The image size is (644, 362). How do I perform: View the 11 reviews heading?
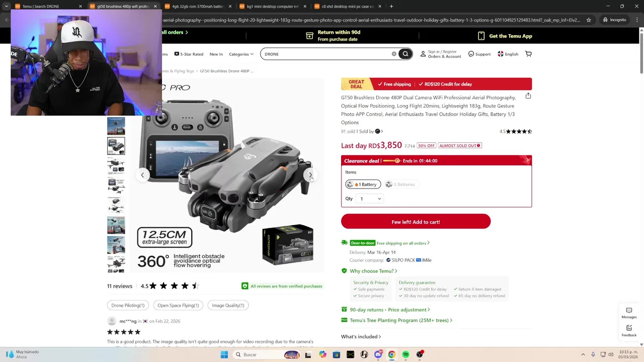point(120,286)
